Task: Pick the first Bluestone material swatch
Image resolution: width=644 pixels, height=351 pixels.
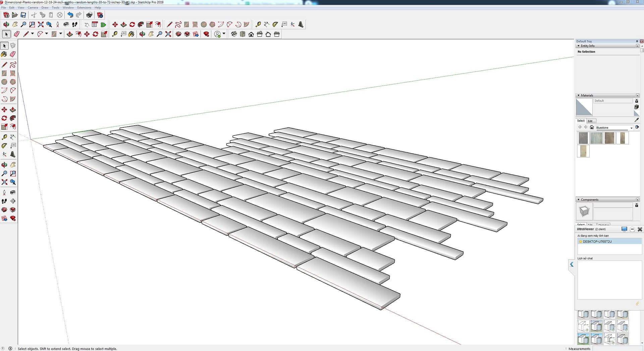Action: 583,138
